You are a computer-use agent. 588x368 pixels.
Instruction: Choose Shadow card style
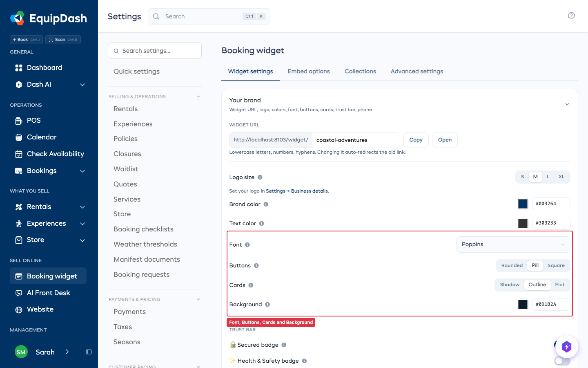[510, 285]
